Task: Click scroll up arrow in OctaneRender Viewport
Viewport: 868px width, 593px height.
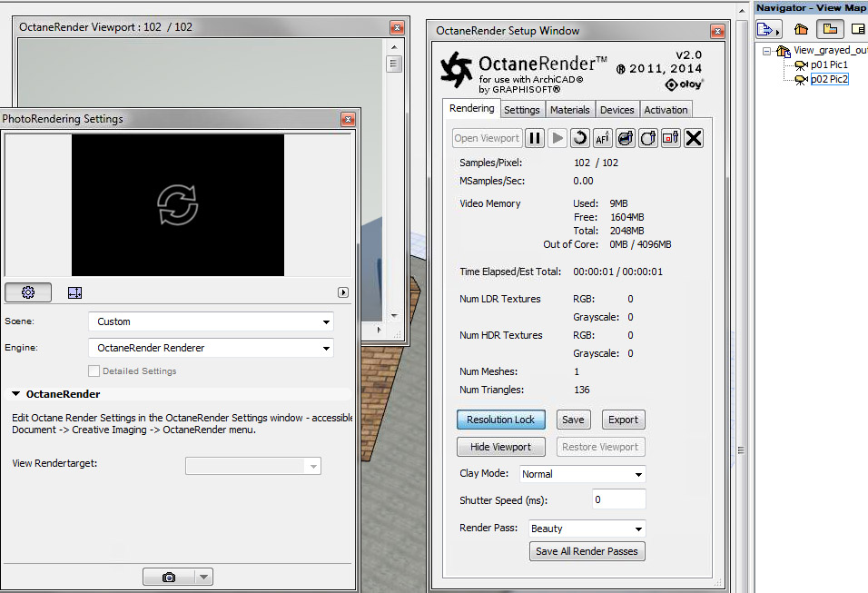Action: tap(394, 47)
